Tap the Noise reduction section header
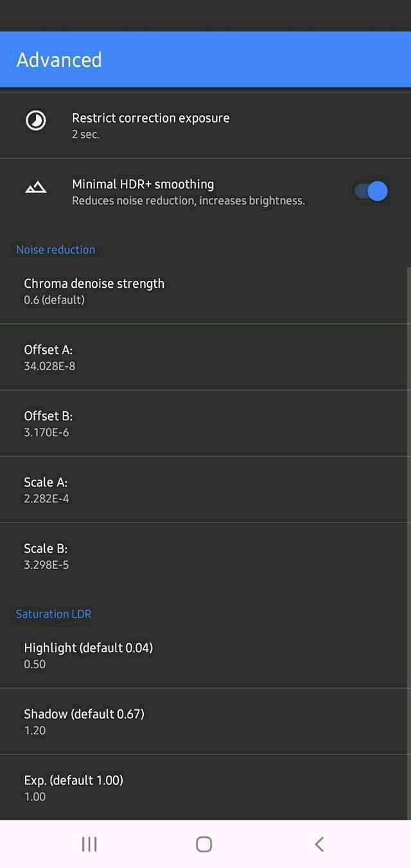 [56, 250]
